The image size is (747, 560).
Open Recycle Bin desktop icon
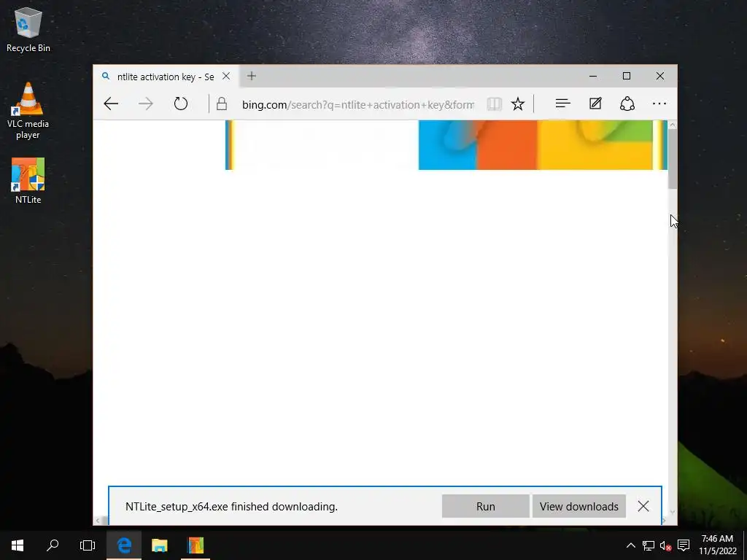point(28,31)
